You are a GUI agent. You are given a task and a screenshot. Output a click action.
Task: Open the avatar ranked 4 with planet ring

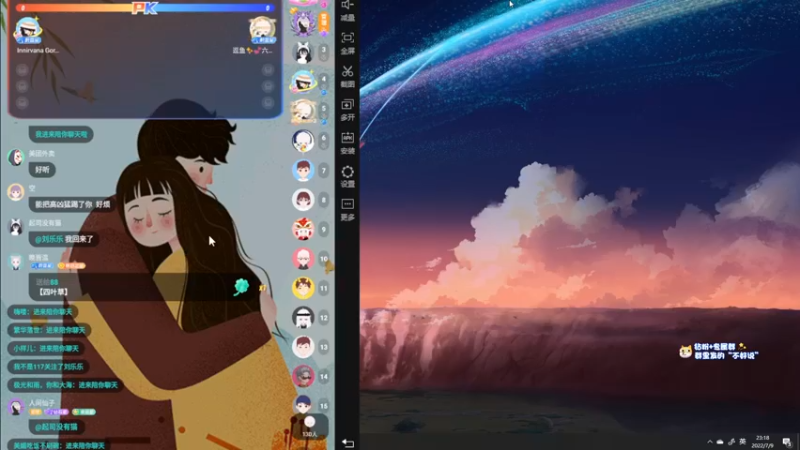(303, 82)
